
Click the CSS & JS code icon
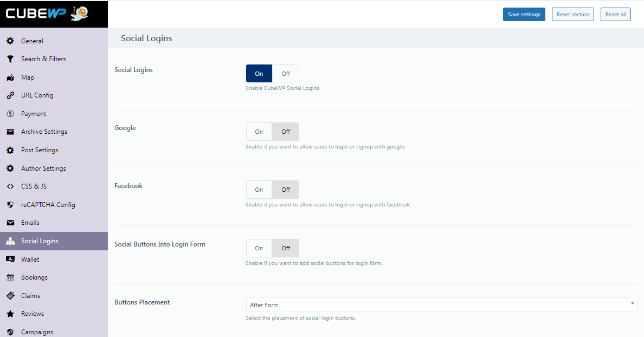10,186
